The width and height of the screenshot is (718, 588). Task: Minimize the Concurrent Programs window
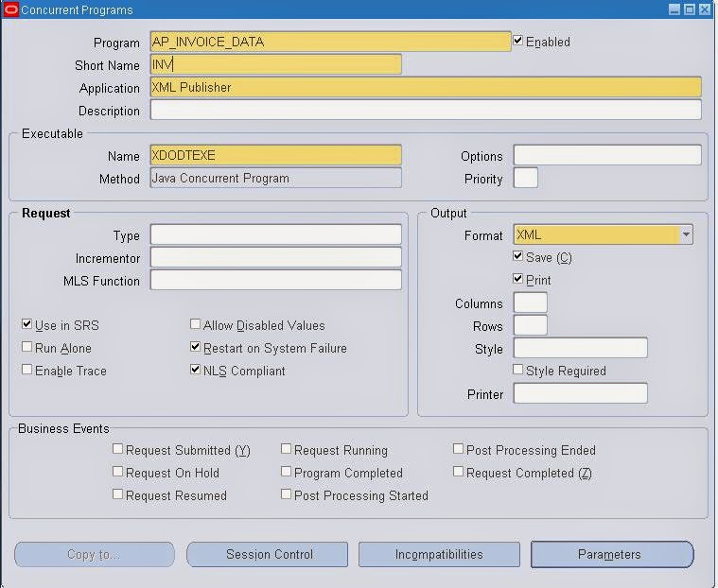(674, 9)
